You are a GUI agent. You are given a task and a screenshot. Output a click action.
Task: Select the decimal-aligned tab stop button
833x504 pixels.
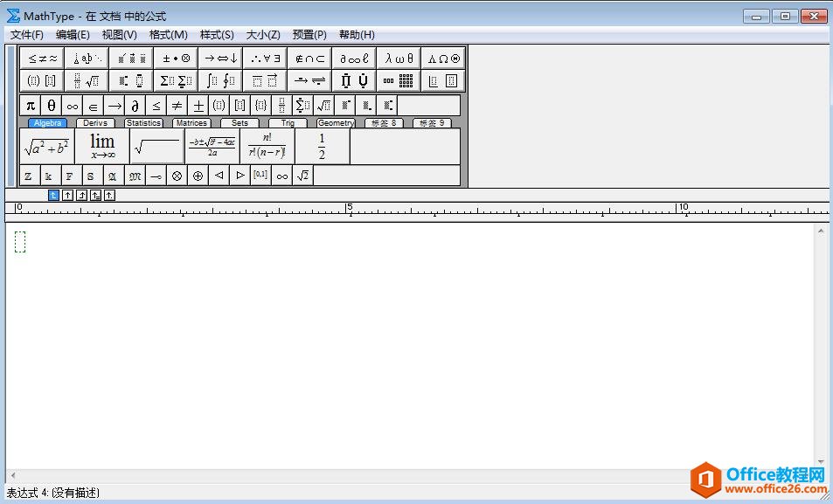tap(109, 196)
